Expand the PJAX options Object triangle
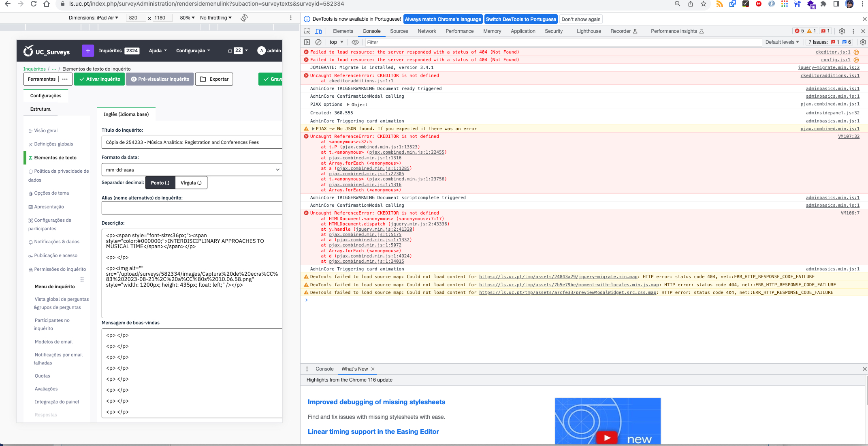Screen dimensions: 868x446 tap(348, 105)
